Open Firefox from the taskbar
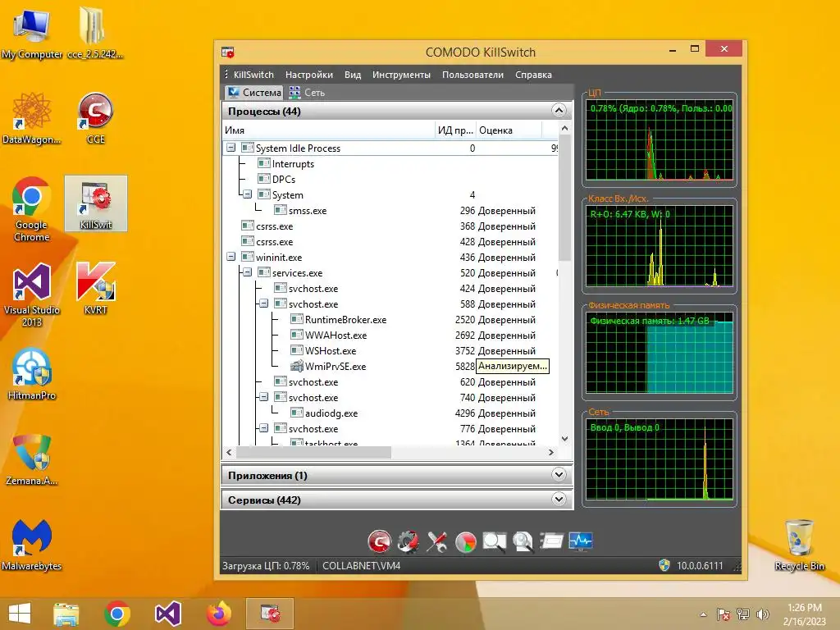Viewport: 840px width, 630px height. (218, 614)
